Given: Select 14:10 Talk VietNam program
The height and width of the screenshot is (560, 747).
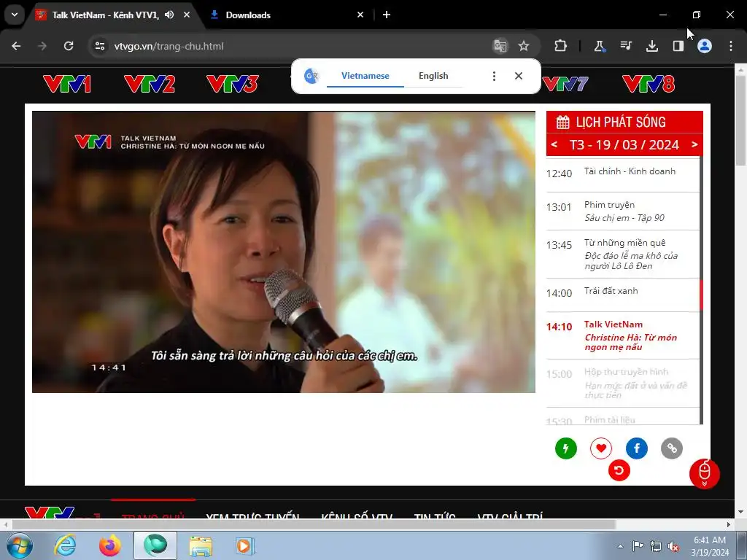Looking at the screenshot, I should 622,335.
